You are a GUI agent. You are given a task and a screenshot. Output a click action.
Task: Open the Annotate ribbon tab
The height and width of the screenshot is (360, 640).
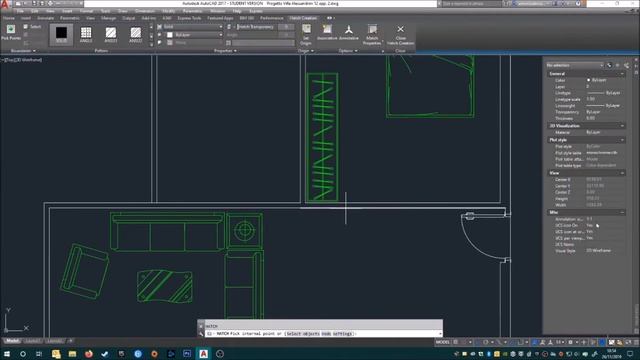(x=45, y=18)
